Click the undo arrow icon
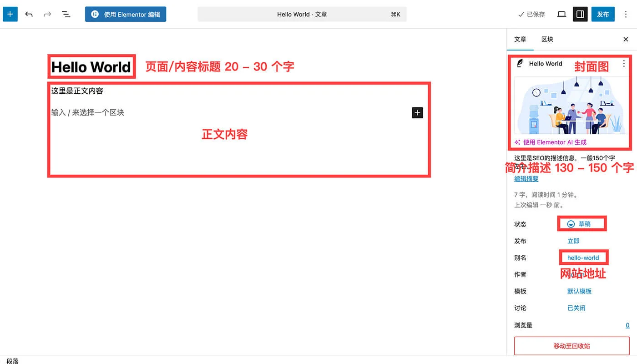 [x=29, y=14]
